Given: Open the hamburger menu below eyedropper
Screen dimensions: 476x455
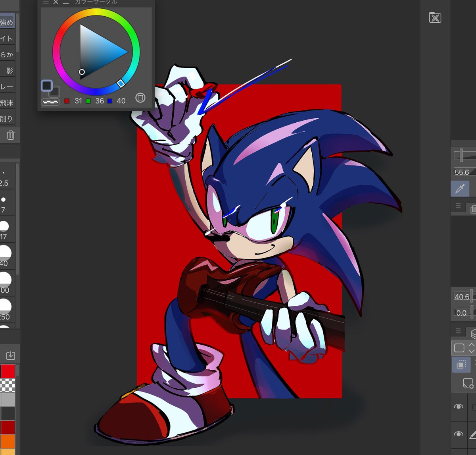Looking at the screenshot, I should (x=458, y=206).
